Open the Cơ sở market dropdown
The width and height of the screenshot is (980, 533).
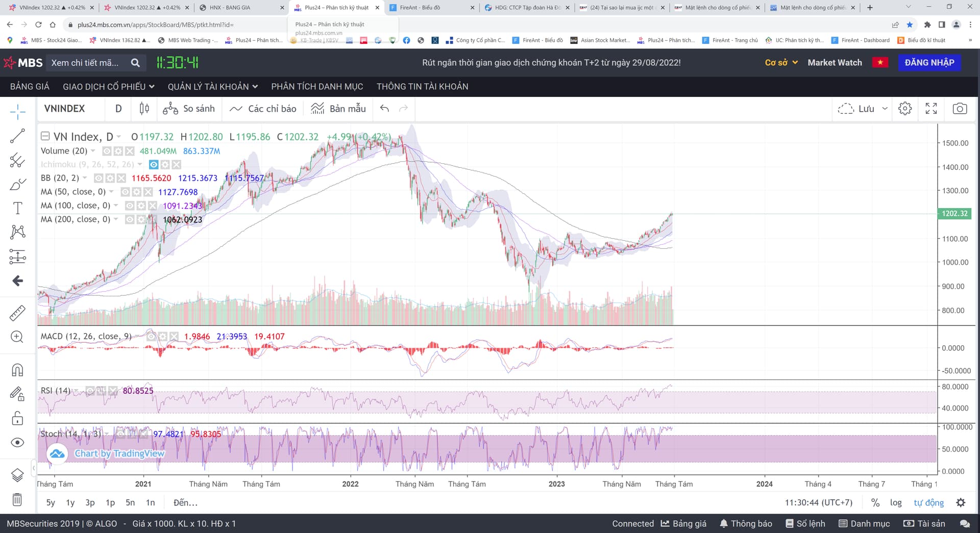(781, 63)
